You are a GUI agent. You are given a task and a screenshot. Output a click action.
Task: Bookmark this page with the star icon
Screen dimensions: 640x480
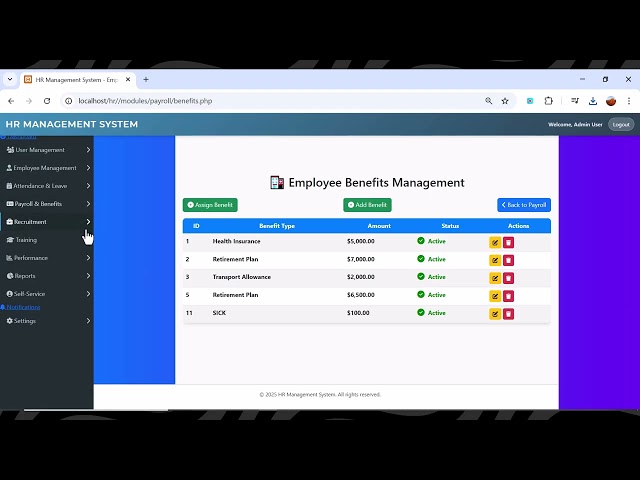coord(505,101)
